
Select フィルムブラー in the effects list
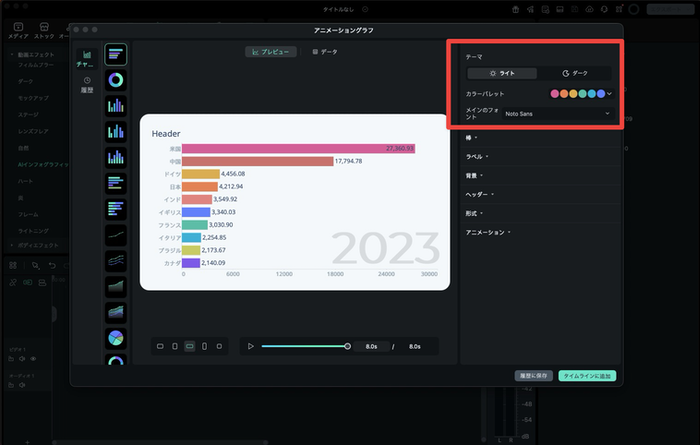tap(36, 65)
